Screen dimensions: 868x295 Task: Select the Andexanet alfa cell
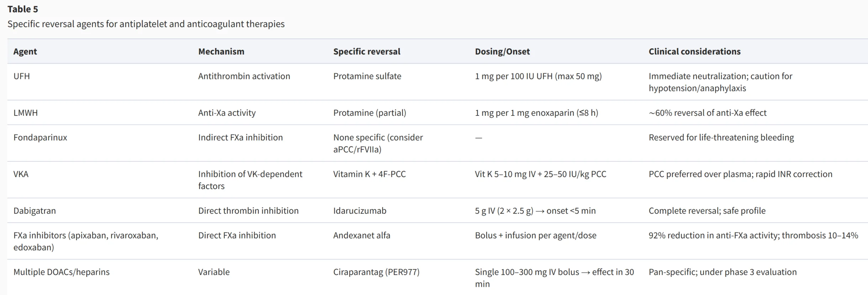[362, 235]
